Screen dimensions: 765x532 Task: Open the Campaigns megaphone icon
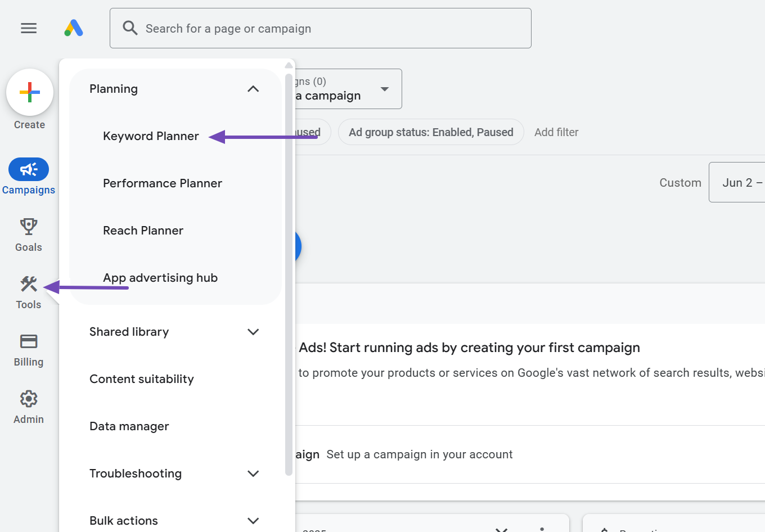click(29, 169)
